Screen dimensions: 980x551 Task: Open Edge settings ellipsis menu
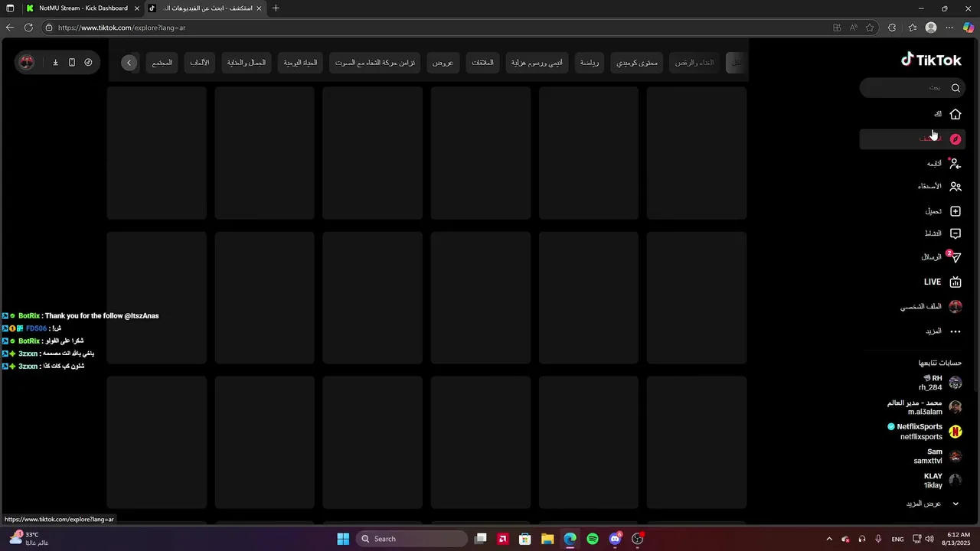click(949, 28)
